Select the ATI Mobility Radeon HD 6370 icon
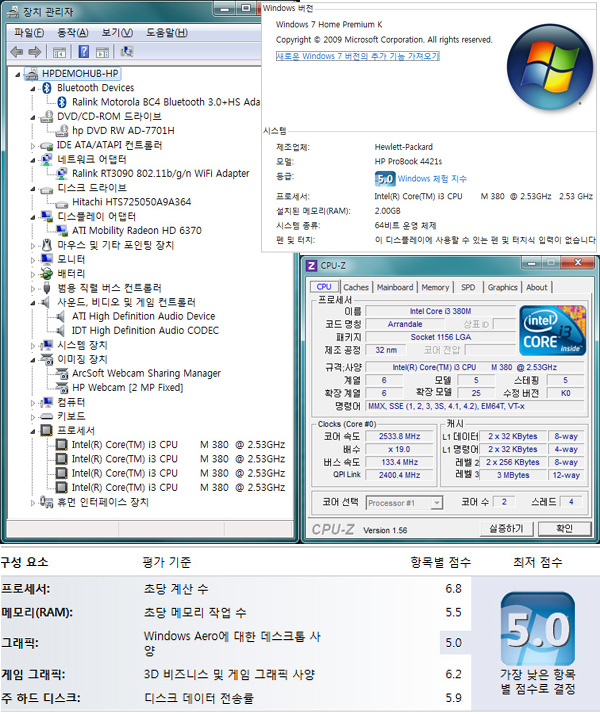The image size is (600, 714). click(62, 231)
